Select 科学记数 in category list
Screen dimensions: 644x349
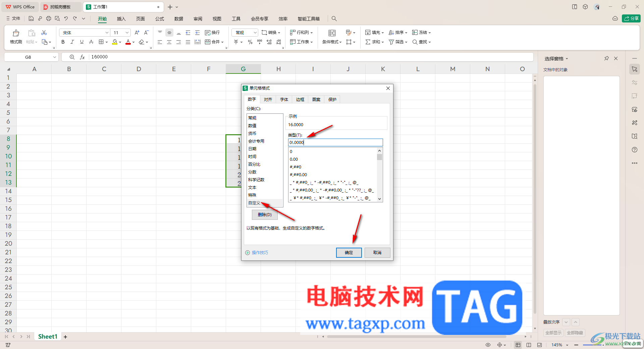tap(265, 180)
